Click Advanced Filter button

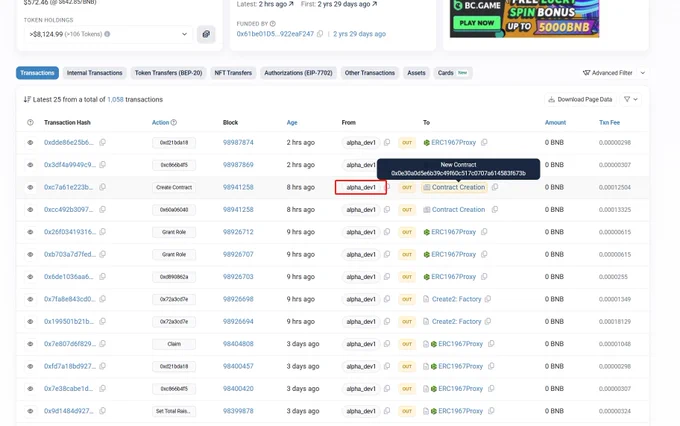608,73
